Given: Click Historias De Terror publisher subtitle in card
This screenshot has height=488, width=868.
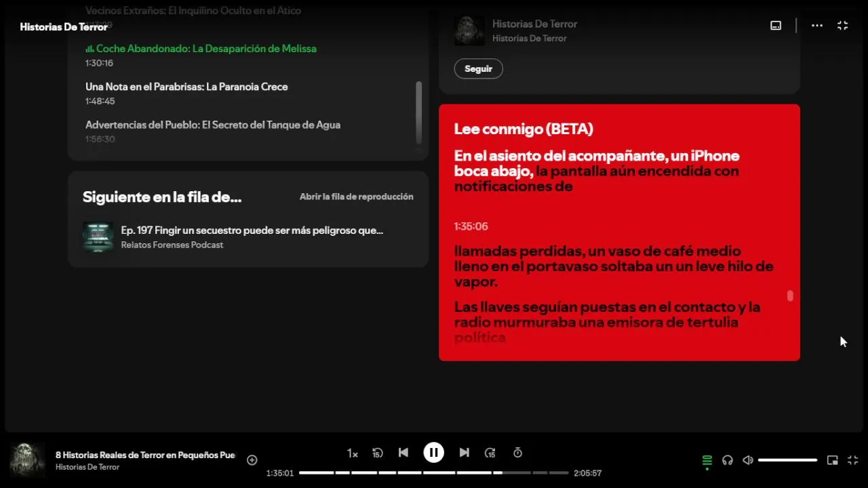Looking at the screenshot, I should pyautogui.click(x=530, y=38).
